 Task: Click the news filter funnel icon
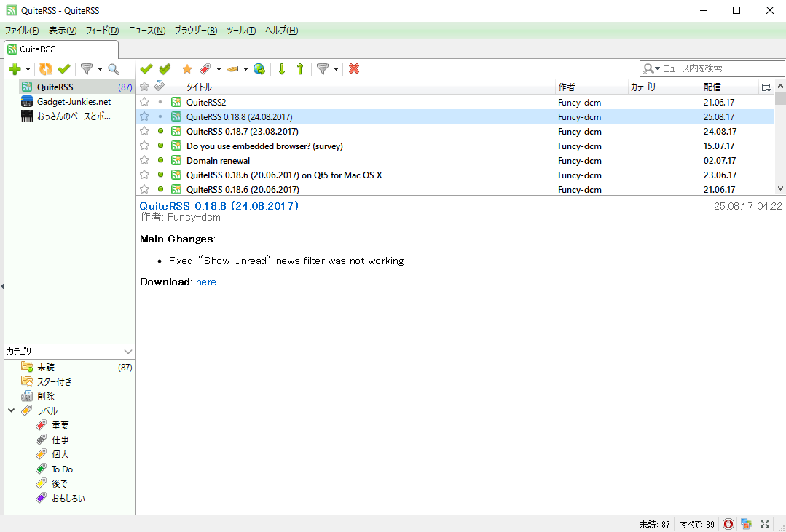(x=323, y=68)
